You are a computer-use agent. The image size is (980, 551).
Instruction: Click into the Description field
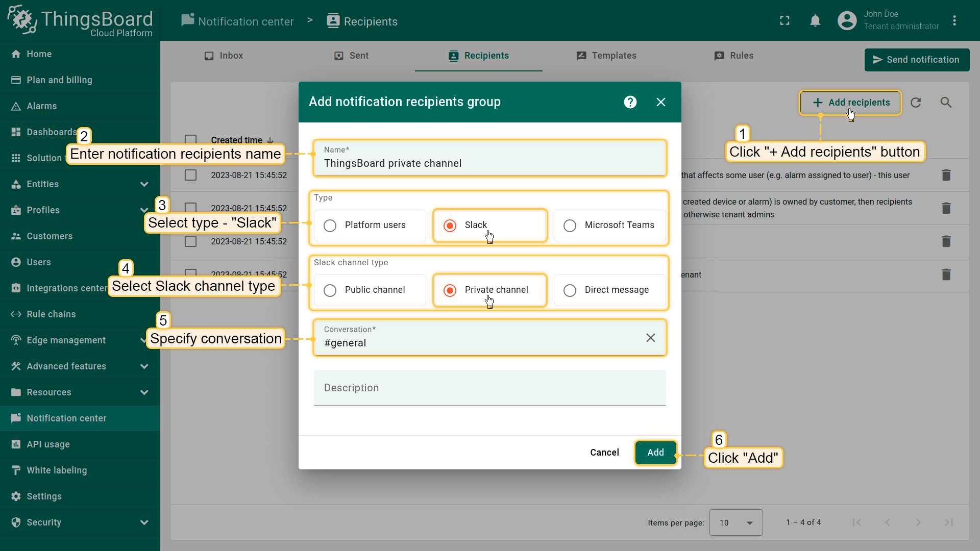pyautogui.click(x=489, y=388)
